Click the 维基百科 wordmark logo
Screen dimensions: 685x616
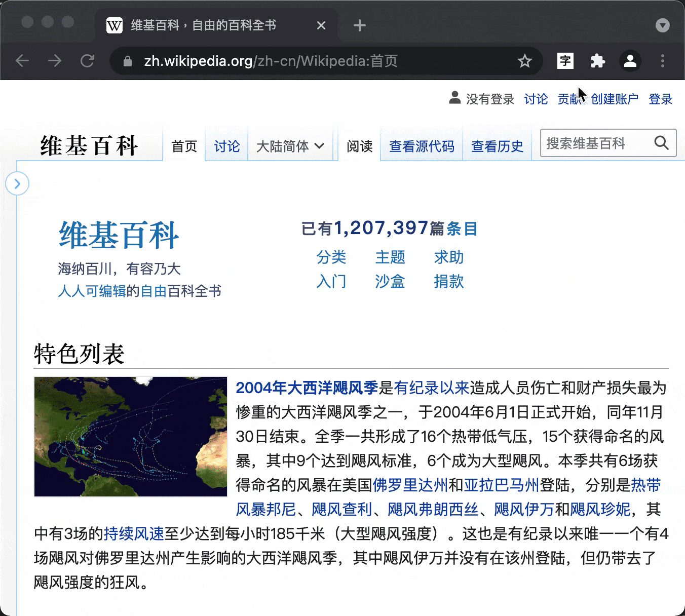pyautogui.click(x=89, y=146)
